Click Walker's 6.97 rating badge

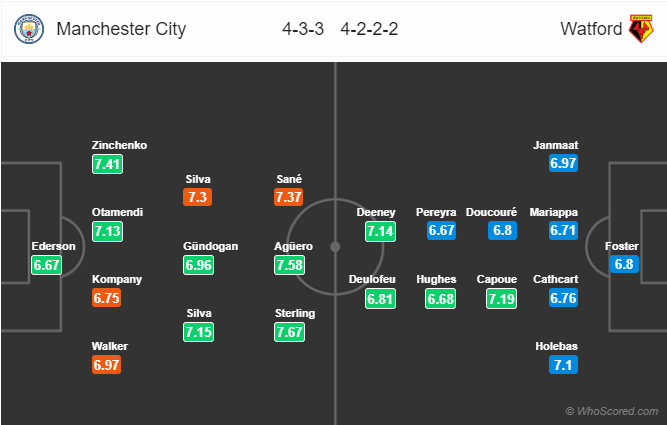click(106, 365)
